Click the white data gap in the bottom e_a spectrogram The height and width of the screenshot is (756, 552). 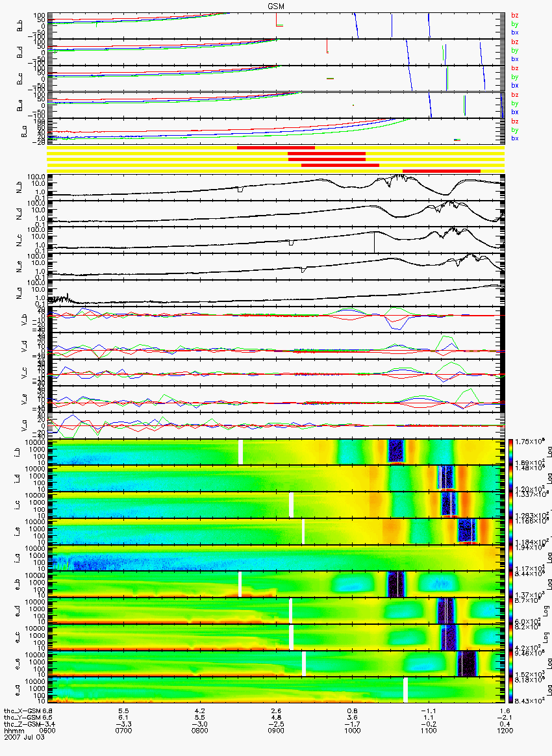pos(405,690)
